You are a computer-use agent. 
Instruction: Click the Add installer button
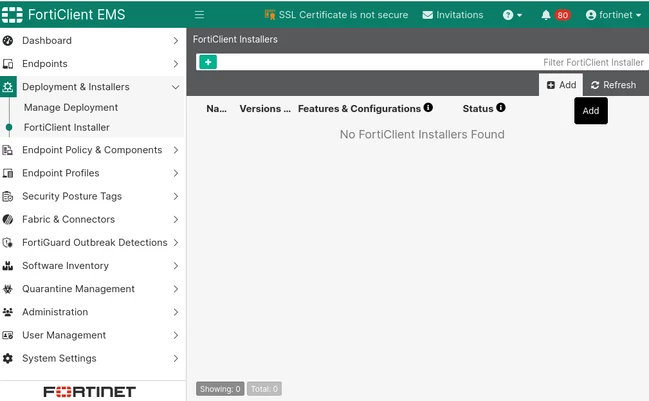[x=561, y=85]
